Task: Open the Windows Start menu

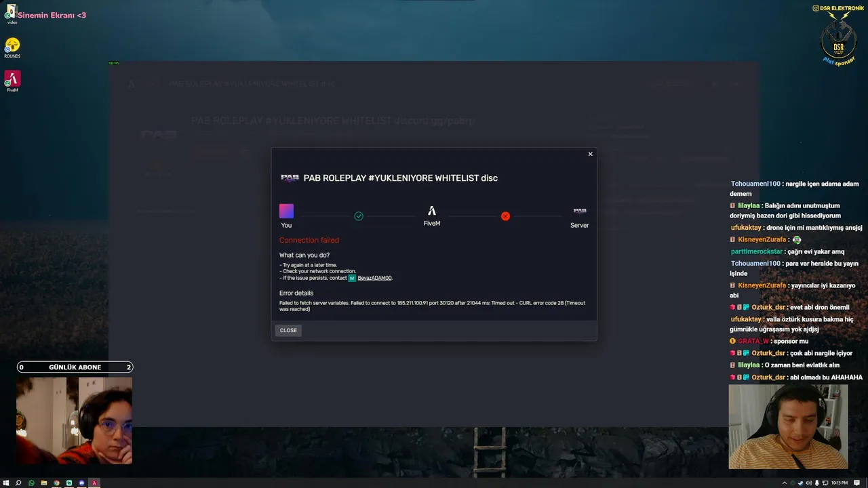Action: click(6, 483)
